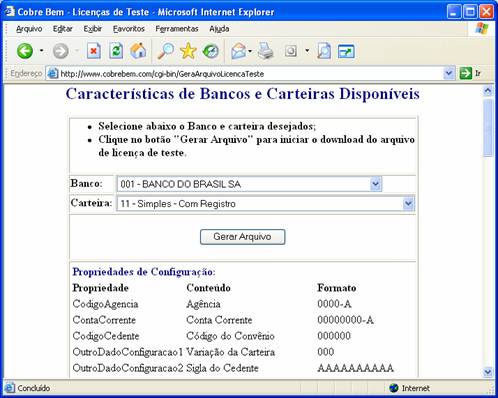Open the Carteira dropdown list
The height and width of the screenshot is (398, 498).
tap(266, 204)
